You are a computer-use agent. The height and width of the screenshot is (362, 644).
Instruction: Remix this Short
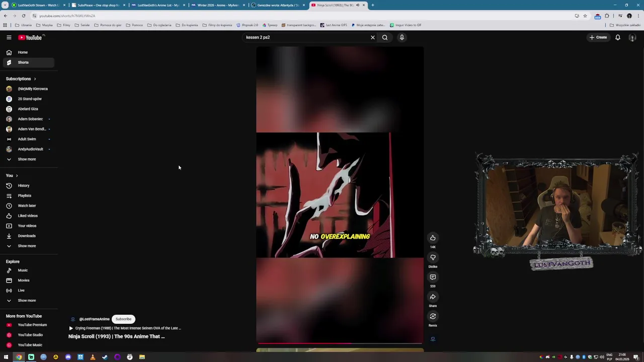pyautogui.click(x=433, y=316)
